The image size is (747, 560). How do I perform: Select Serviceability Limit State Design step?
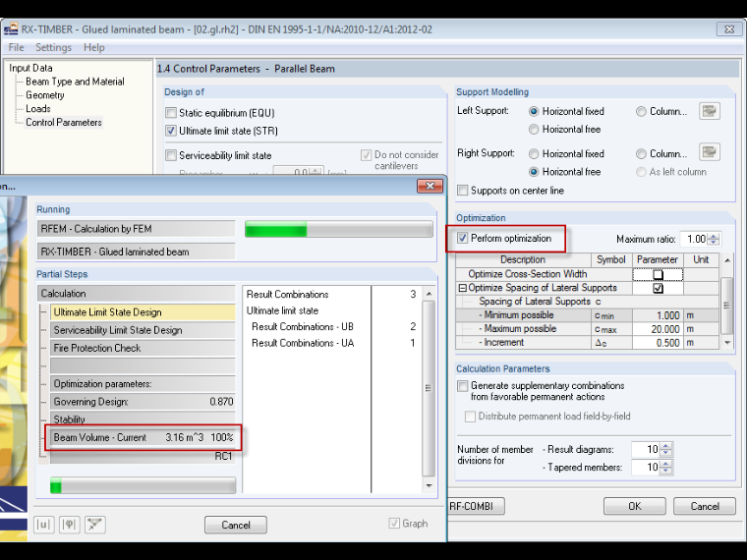(143, 330)
